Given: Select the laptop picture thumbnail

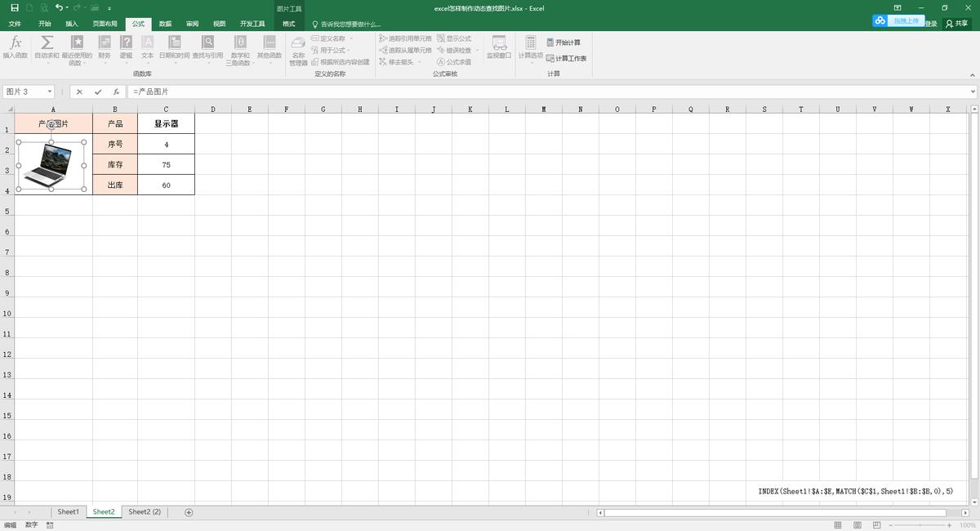Looking at the screenshot, I should pos(51,165).
